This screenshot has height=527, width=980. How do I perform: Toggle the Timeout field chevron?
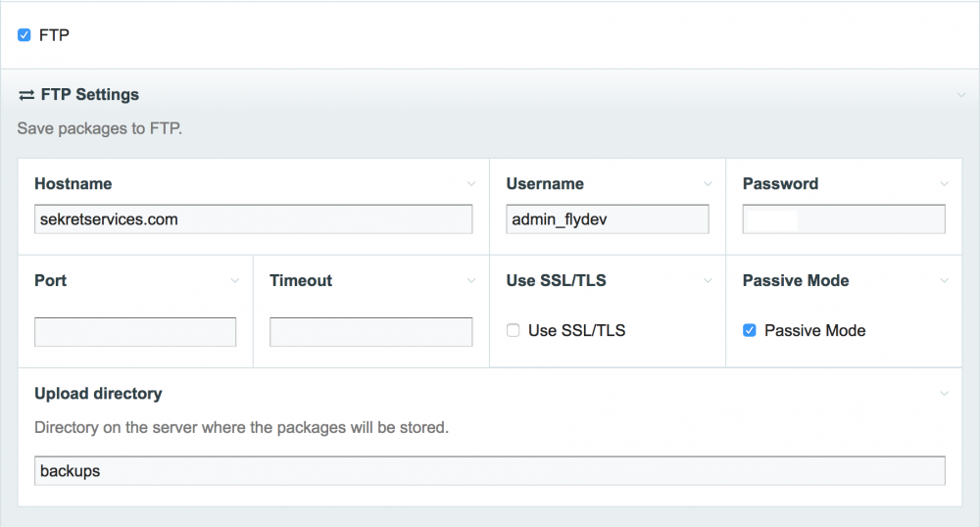pyautogui.click(x=471, y=281)
